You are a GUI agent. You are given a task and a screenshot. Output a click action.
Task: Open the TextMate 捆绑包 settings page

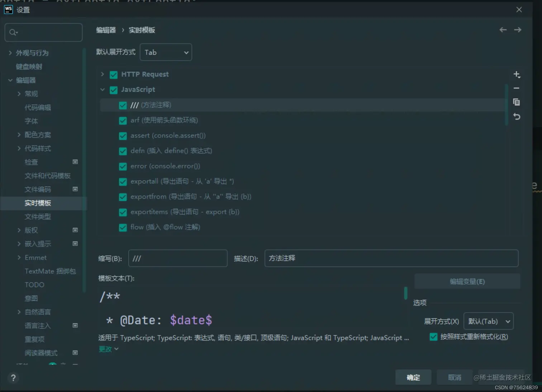[x=50, y=271]
